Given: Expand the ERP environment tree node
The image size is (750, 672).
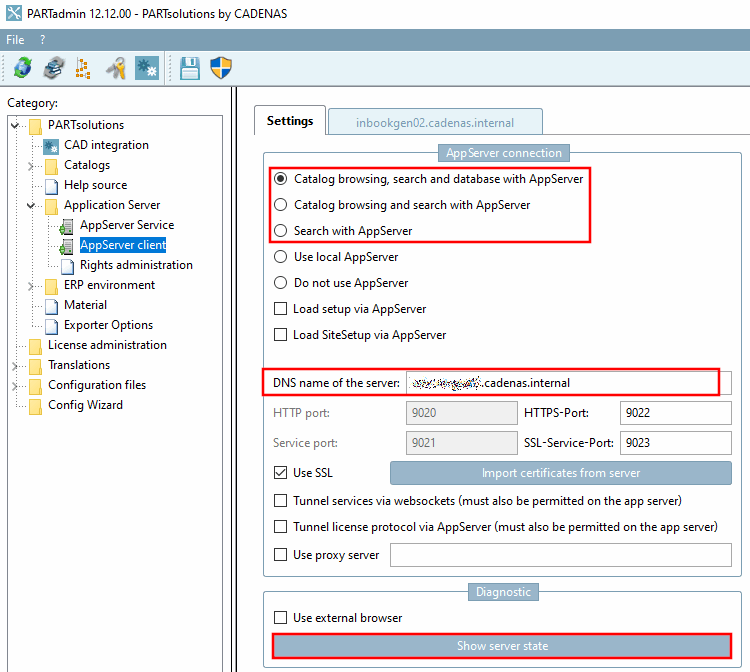Looking at the screenshot, I should tap(31, 286).
